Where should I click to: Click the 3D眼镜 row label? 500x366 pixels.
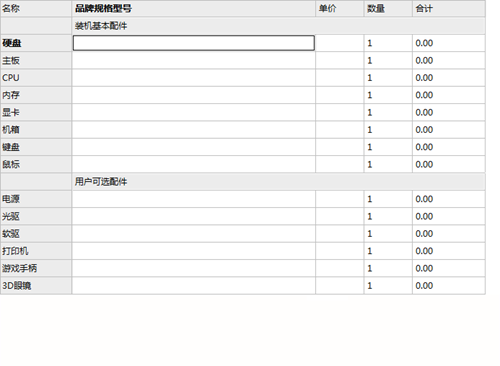(36, 286)
